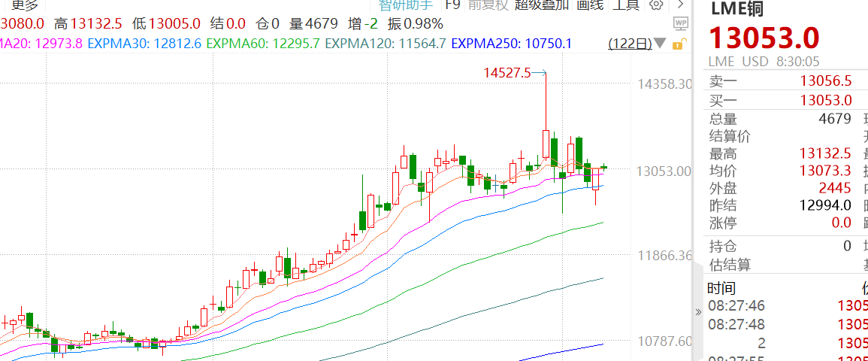Open 智研助手 assistant
This screenshot has height=361, width=868.
406,5
